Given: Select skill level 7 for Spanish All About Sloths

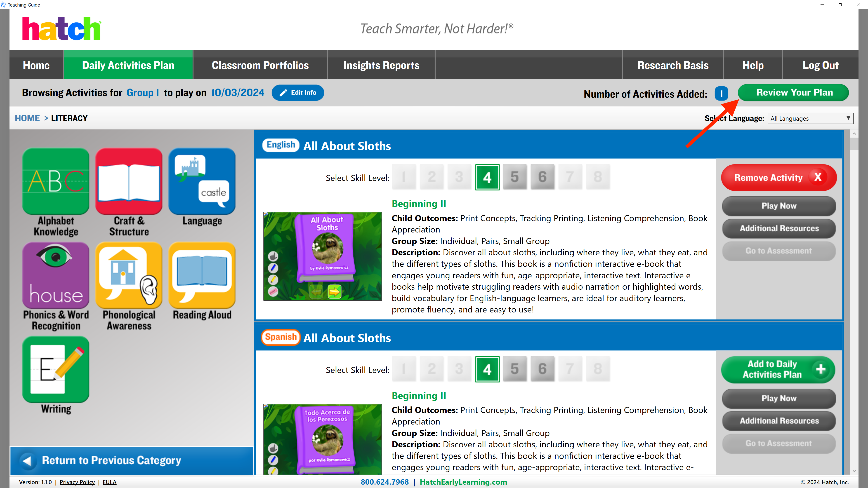Looking at the screenshot, I should click(x=570, y=369).
